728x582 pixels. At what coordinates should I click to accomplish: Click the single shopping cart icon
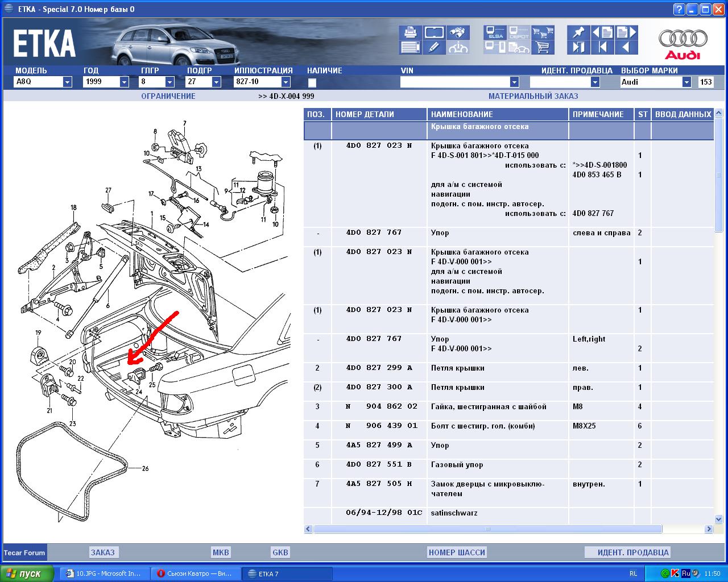tap(543, 48)
